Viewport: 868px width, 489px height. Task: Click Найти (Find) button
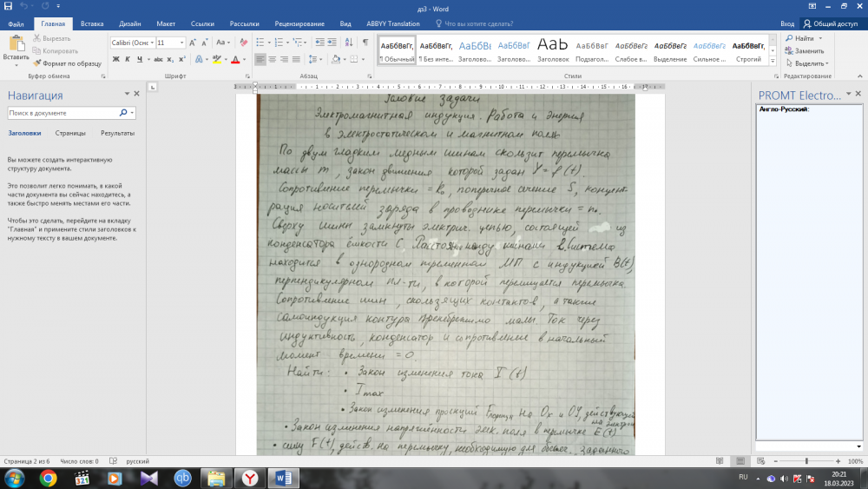click(800, 38)
